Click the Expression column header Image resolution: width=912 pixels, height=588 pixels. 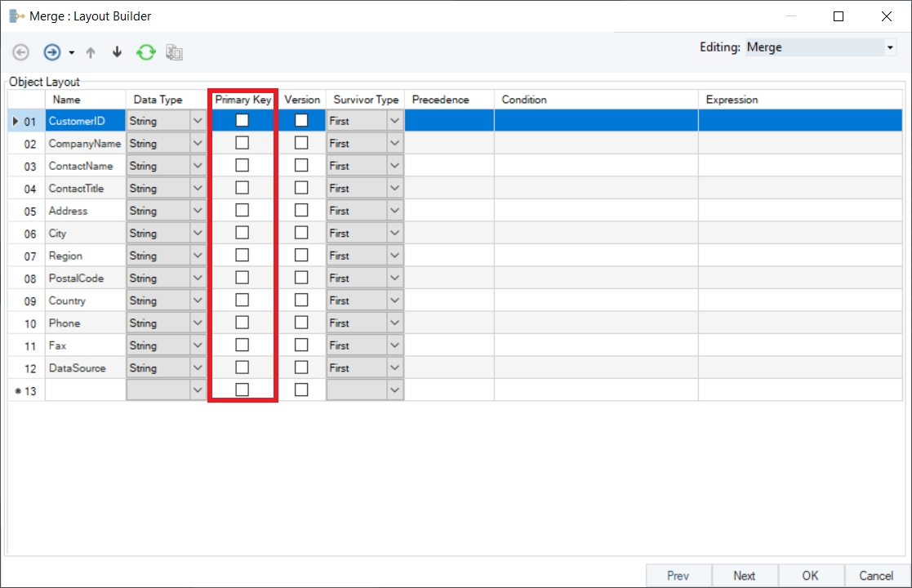pos(800,100)
